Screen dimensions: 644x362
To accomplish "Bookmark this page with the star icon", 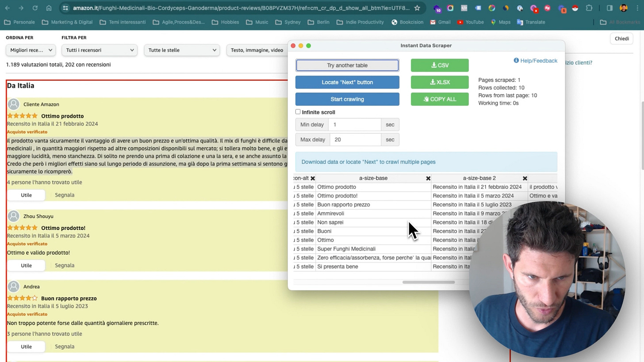I will [417, 8].
